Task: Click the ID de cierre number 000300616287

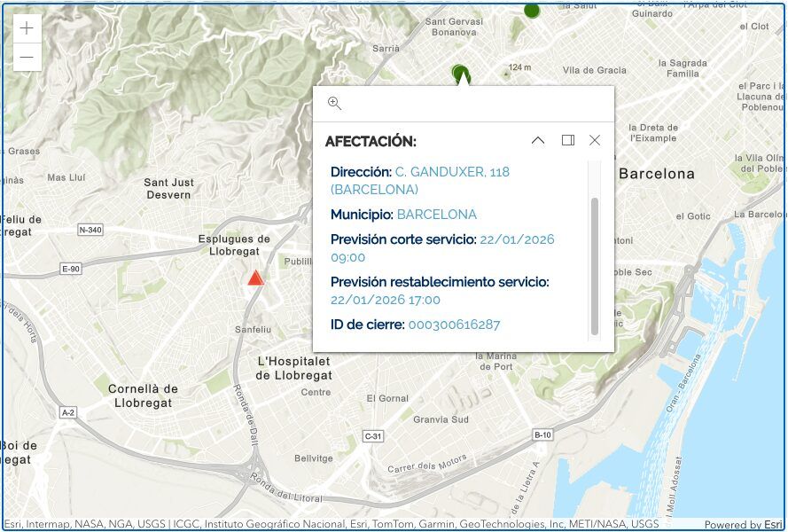Action: (454, 325)
